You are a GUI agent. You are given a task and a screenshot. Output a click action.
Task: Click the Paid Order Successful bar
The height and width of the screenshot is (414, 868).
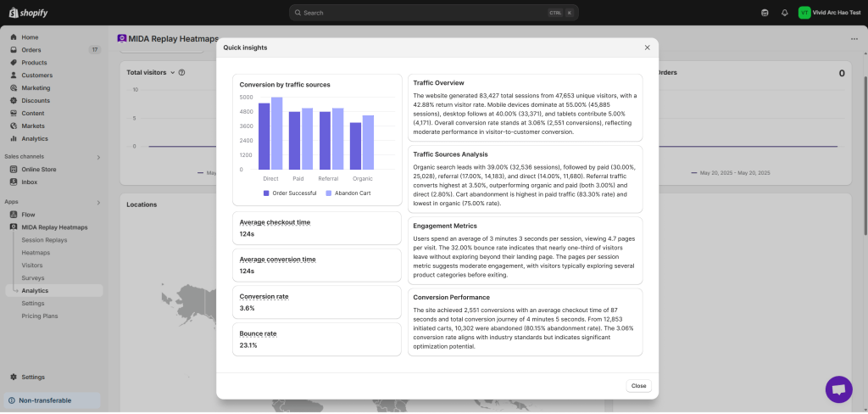tap(294, 141)
